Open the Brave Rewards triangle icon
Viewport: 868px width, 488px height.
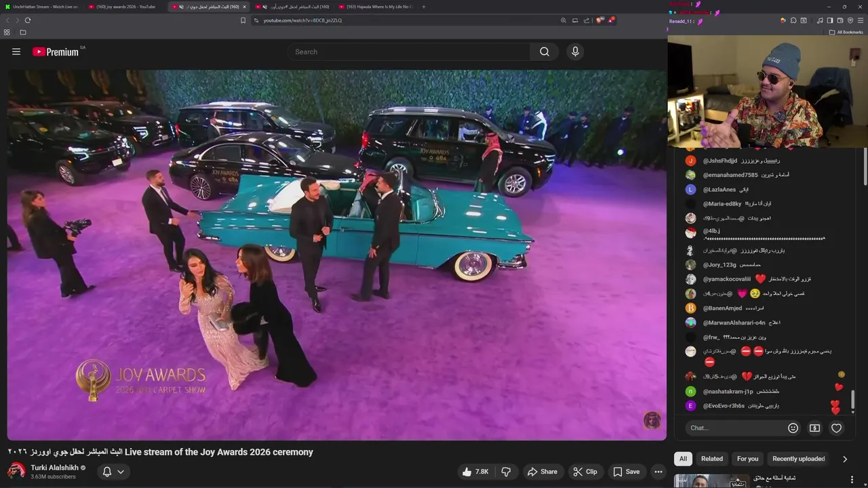tap(611, 20)
